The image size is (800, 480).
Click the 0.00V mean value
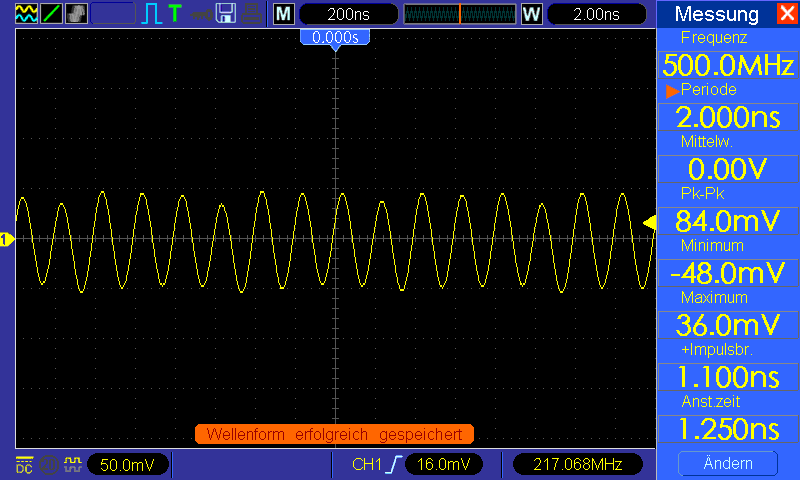point(728,169)
